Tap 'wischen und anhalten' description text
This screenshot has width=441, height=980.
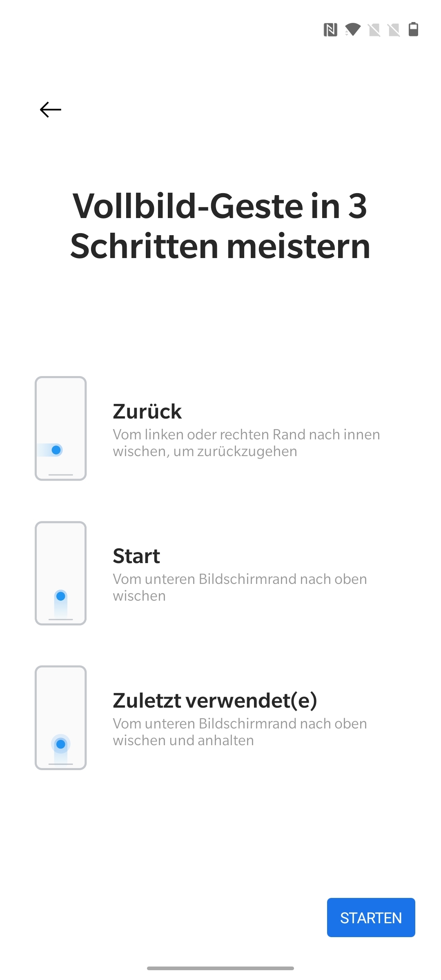pos(183,740)
